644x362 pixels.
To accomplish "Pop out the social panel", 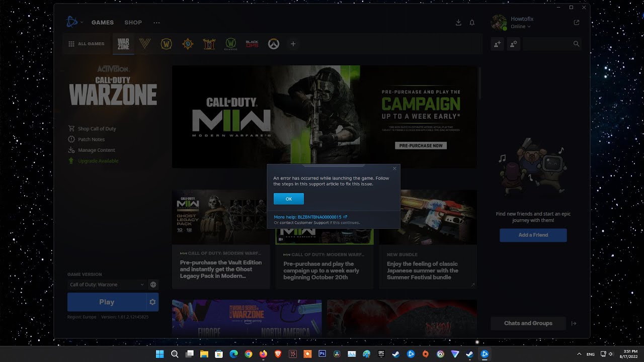I will click(577, 23).
